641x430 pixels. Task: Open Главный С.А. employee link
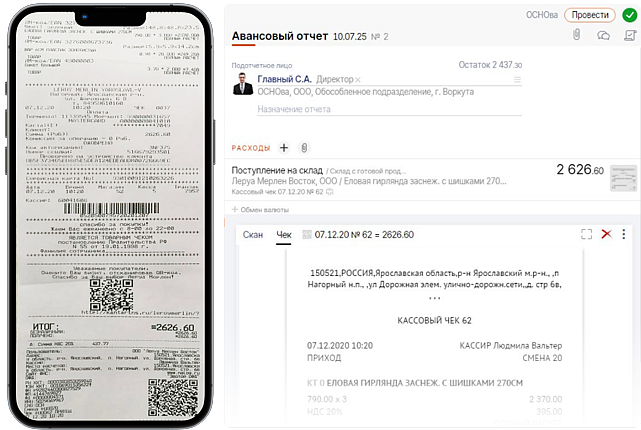(284, 79)
